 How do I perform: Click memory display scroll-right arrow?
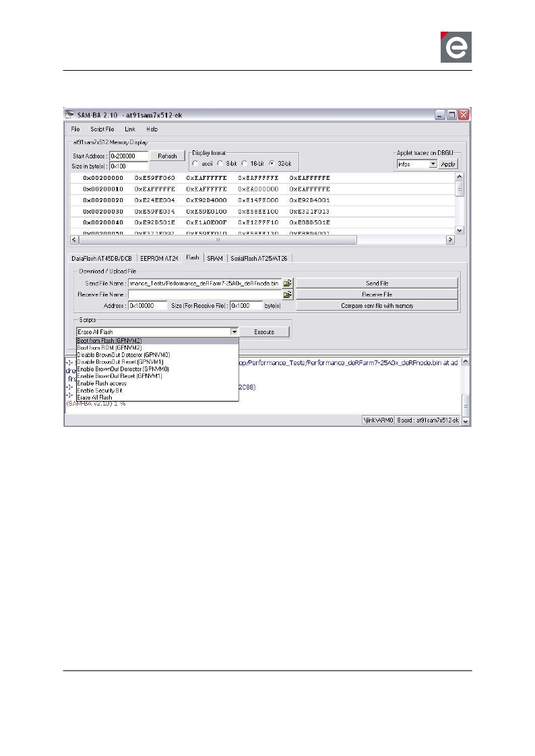click(x=450, y=240)
